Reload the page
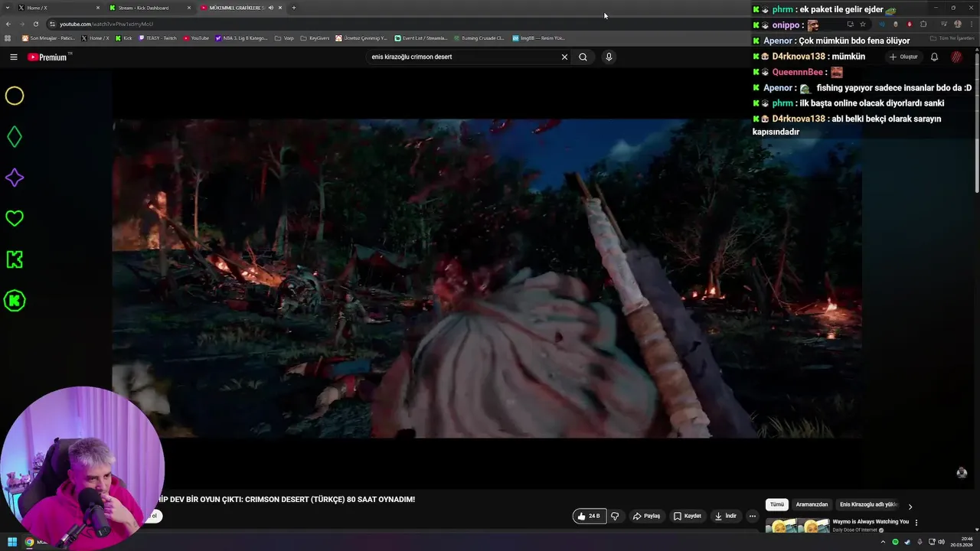The height and width of the screenshot is (551, 980). point(35,24)
